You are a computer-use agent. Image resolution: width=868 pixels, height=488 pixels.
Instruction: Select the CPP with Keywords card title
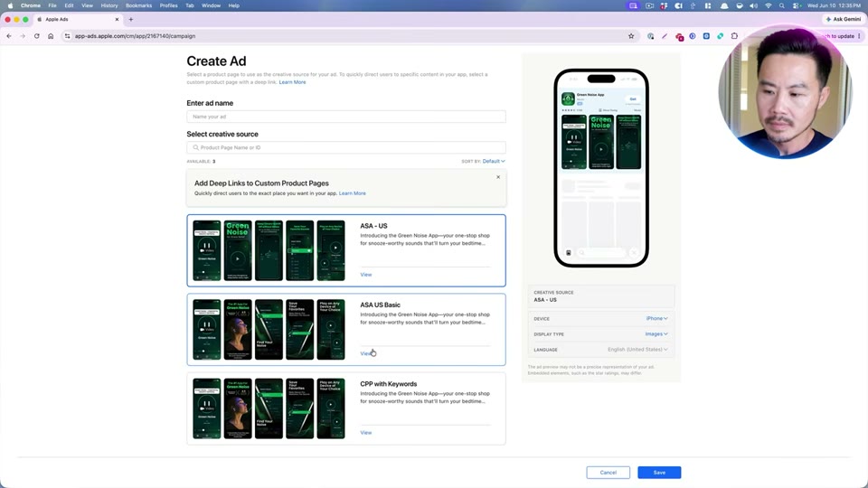coord(388,384)
